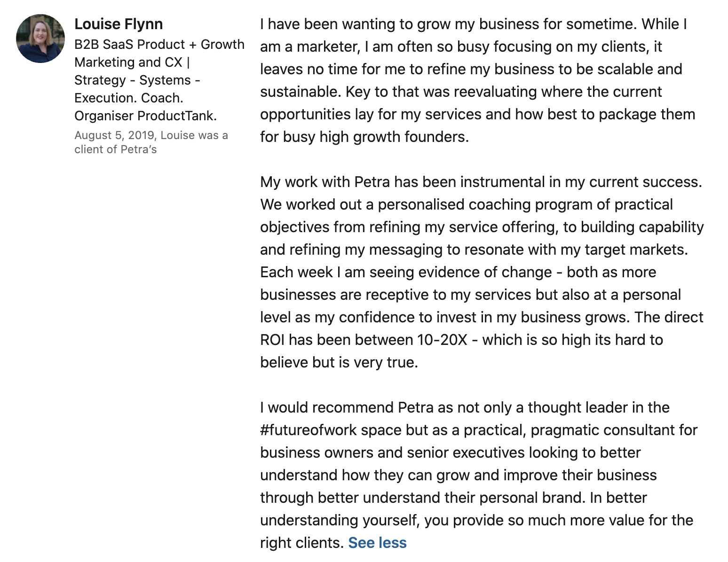Click the 'believe but is very true.' line
Image resolution: width=728 pixels, height=562 pixels.
[x=339, y=362]
